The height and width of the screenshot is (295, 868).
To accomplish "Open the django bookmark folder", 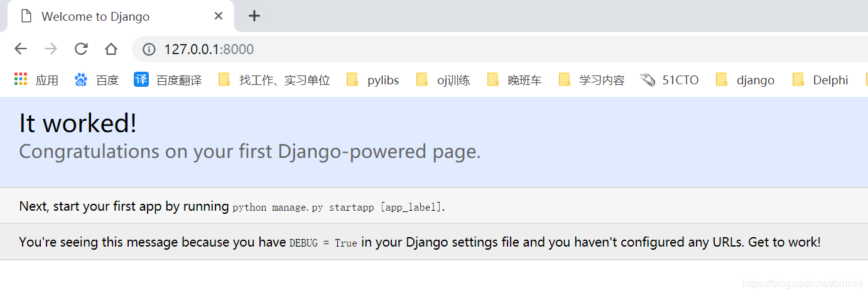I will coord(746,80).
